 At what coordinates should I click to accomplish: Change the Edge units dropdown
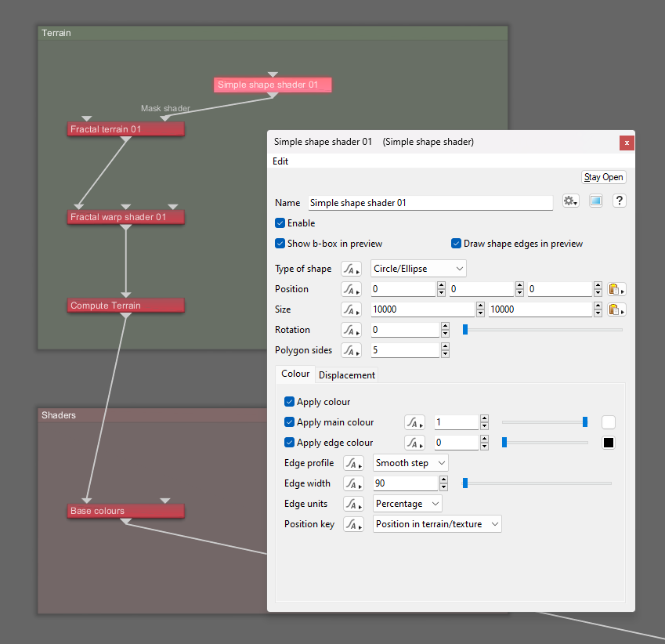tap(407, 503)
